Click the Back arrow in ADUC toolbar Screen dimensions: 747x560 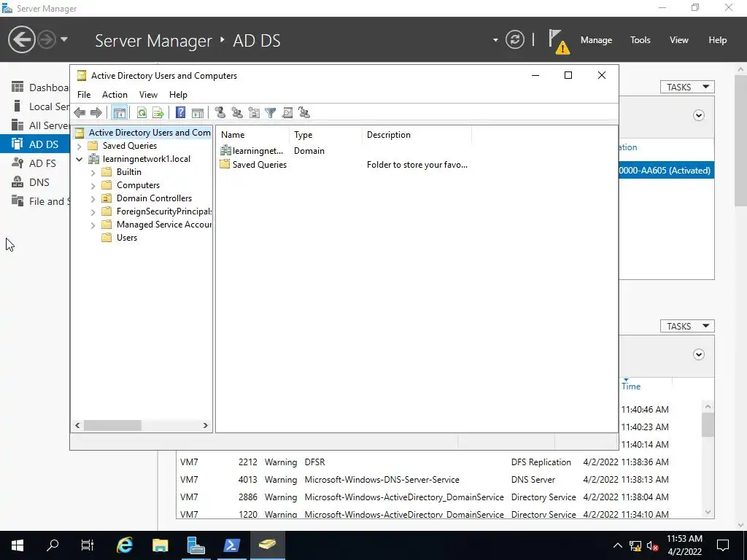pyautogui.click(x=80, y=113)
